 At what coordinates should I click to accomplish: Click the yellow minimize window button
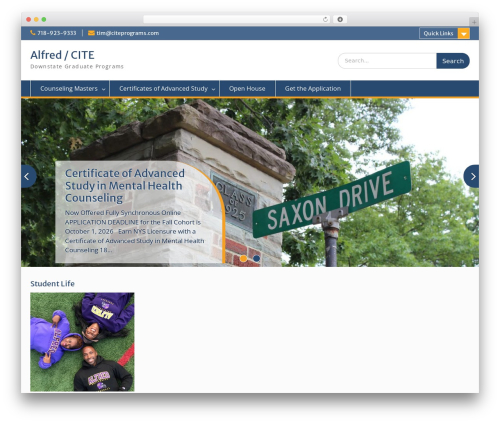pos(36,19)
